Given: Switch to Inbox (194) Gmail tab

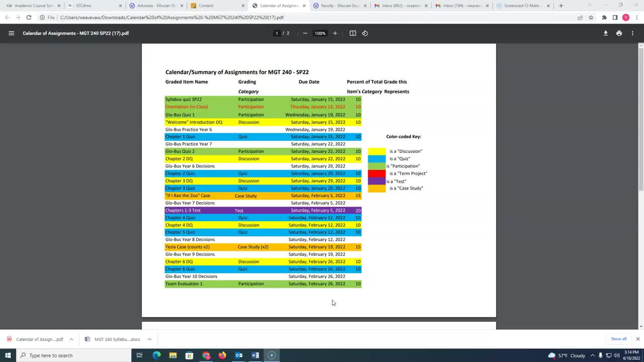Looking at the screenshot, I should 462,6.
